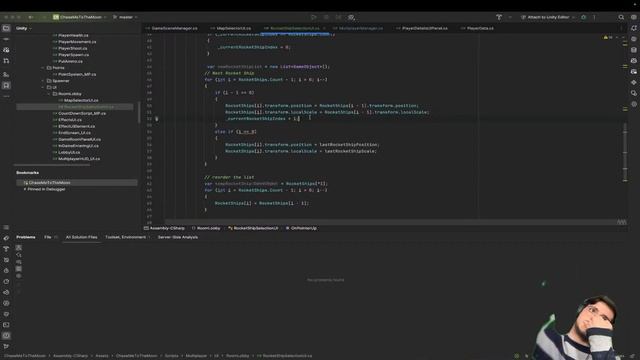Open more actions kebab in top toolbar
Image resolution: width=640 pixels, height=360 pixels.
point(594,17)
